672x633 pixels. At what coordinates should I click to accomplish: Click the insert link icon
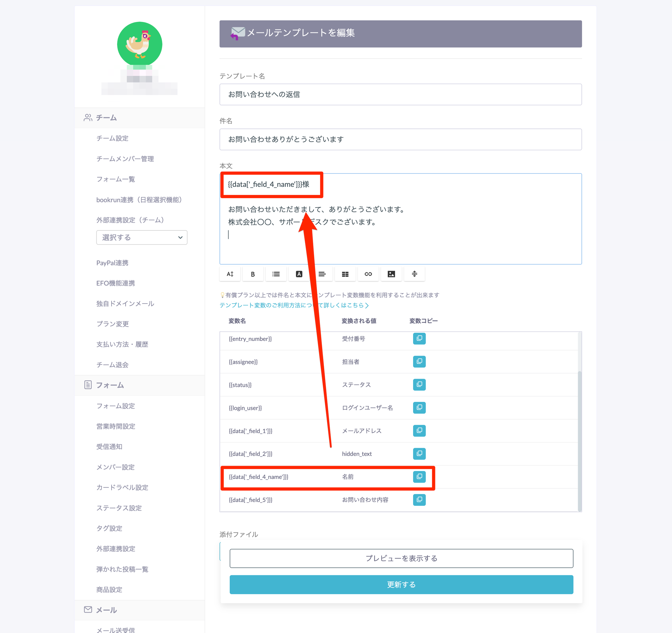click(x=368, y=274)
